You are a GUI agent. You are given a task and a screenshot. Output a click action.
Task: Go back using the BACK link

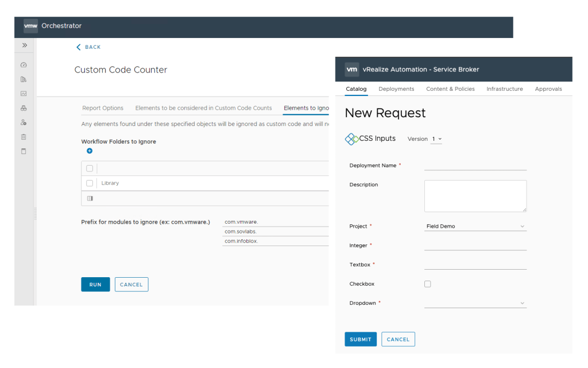(88, 47)
